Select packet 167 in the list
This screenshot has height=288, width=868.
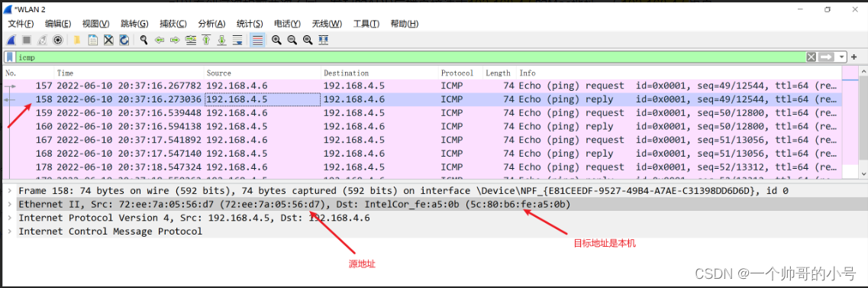pos(423,140)
